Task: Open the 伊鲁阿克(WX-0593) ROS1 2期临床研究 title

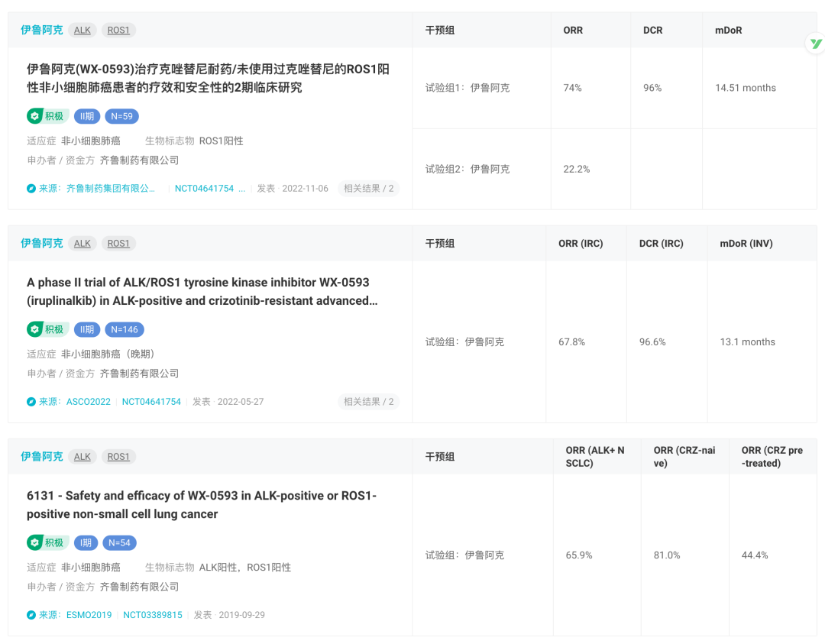Action: click(209, 78)
